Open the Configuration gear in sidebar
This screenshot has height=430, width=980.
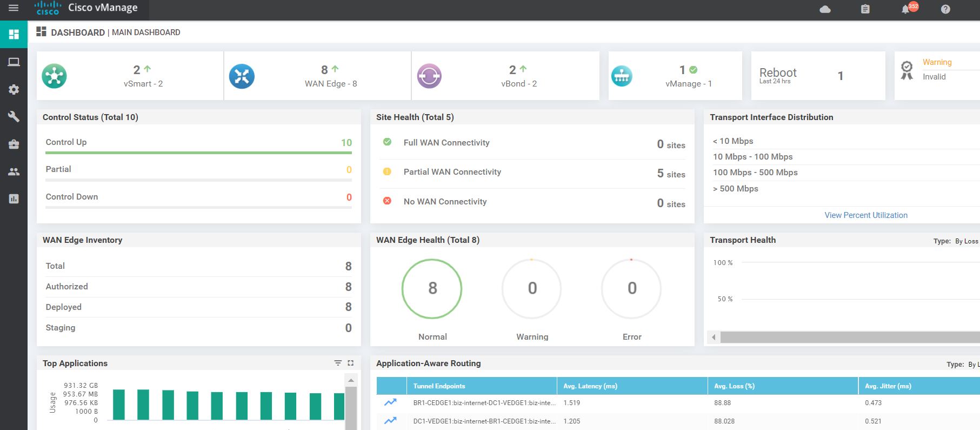(x=14, y=90)
